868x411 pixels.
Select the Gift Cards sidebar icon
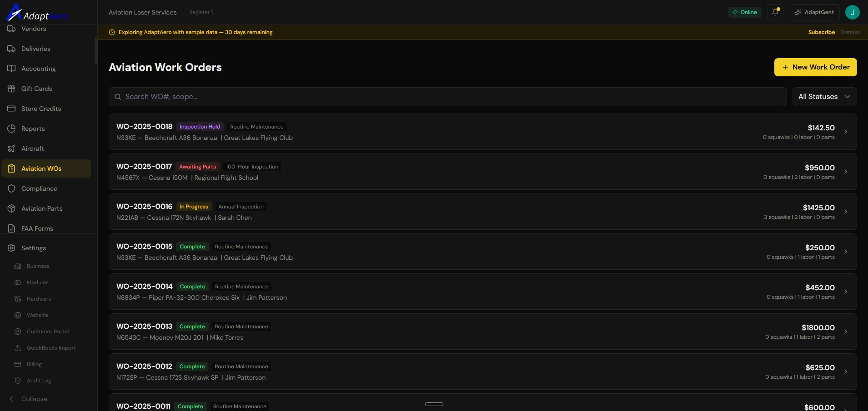tap(11, 89)
